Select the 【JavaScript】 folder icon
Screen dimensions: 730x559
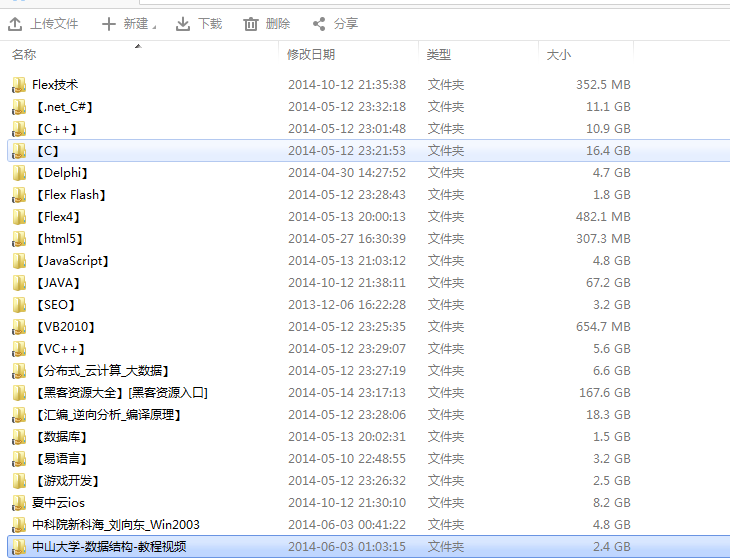[x=19, y=261]
